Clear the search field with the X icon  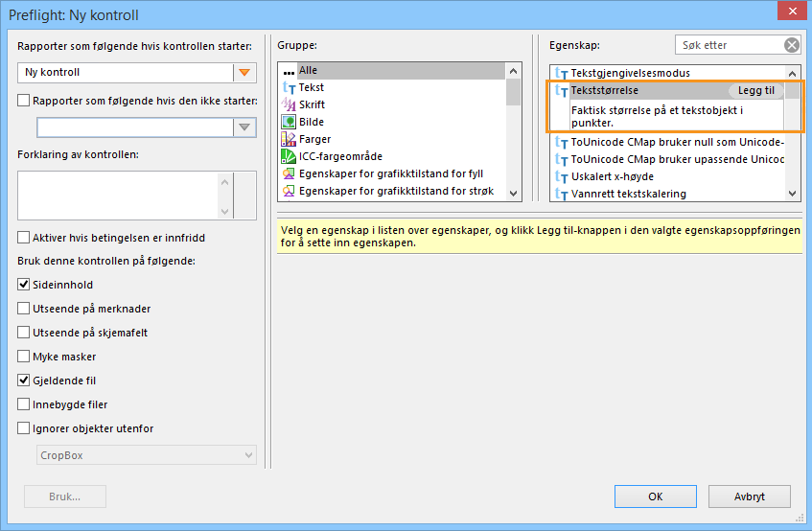pyautogui.click(x=791, y=45)
